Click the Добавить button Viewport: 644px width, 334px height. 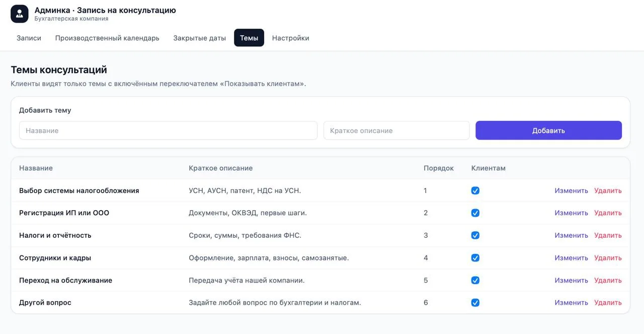point(548,130)
